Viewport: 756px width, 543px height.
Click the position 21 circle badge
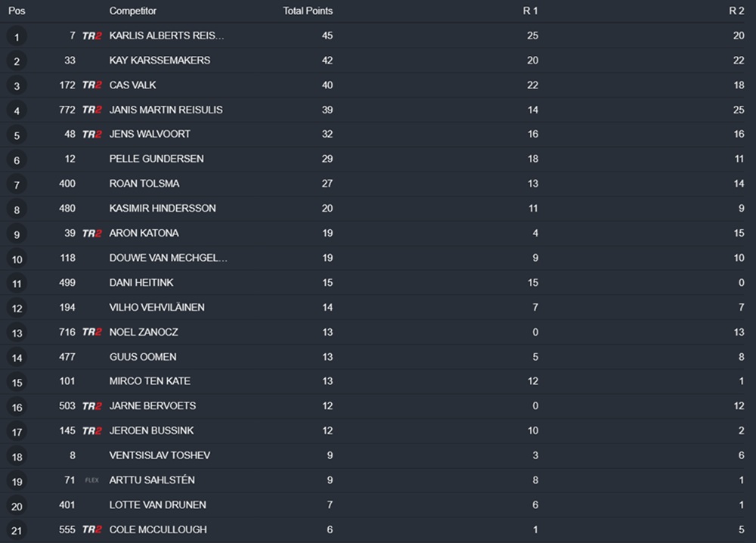pyautogui.click(x=17, y=530)
